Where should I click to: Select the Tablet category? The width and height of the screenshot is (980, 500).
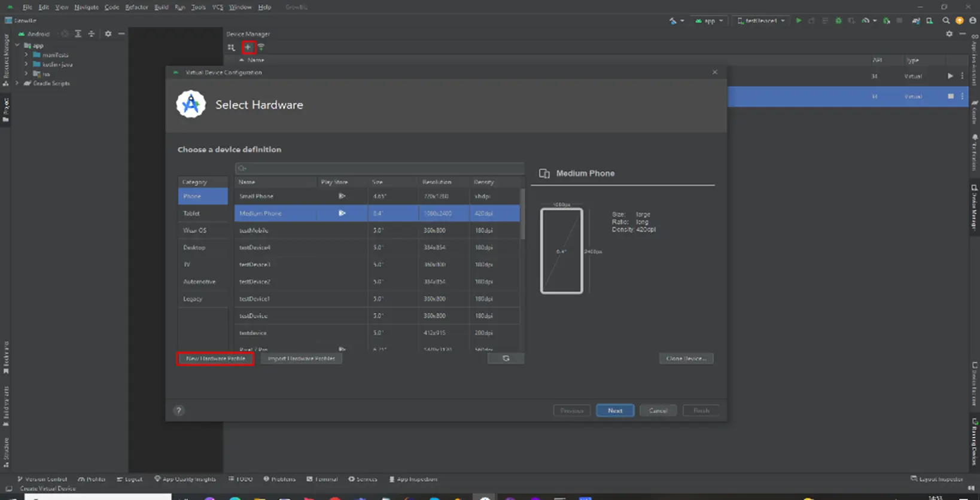pyautogui.click(x=191, y=214)
